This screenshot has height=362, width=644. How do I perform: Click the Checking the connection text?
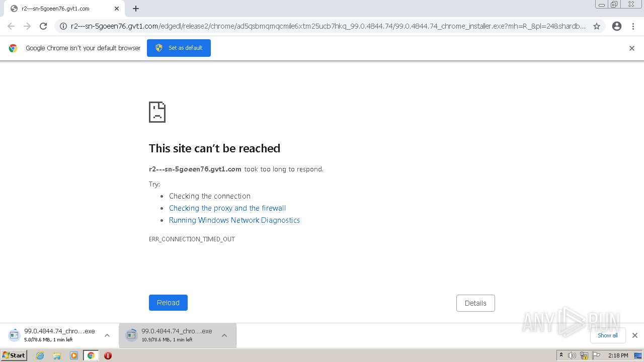pos(210,196)
